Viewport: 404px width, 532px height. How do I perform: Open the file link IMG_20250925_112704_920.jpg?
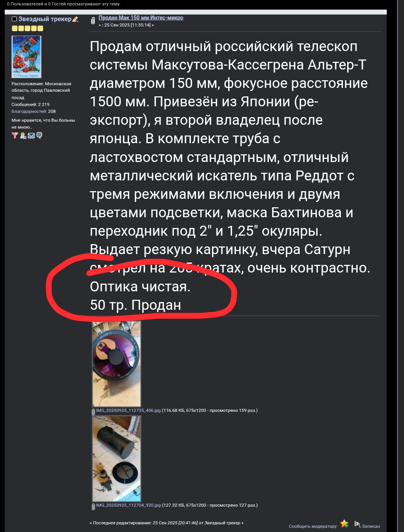(128, 505)
